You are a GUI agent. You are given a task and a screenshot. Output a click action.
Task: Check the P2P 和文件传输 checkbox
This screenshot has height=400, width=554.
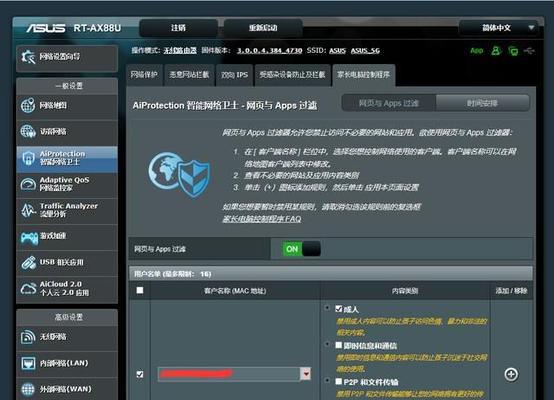pyautogui.click(x=338, y=381)
